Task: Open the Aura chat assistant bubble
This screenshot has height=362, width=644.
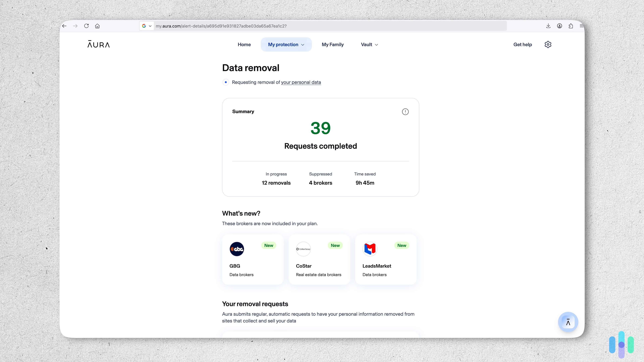Action: (x=568, y=322)
